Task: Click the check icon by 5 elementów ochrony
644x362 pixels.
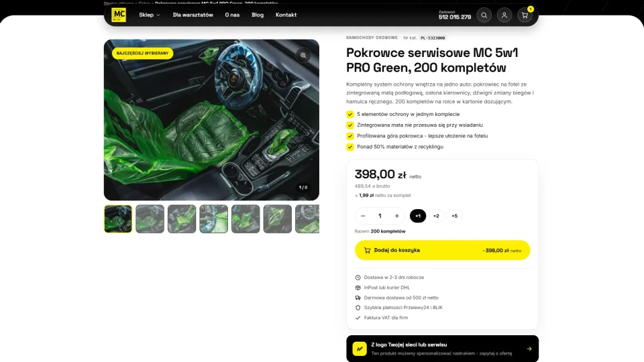Action: click(x=350, y=115)
